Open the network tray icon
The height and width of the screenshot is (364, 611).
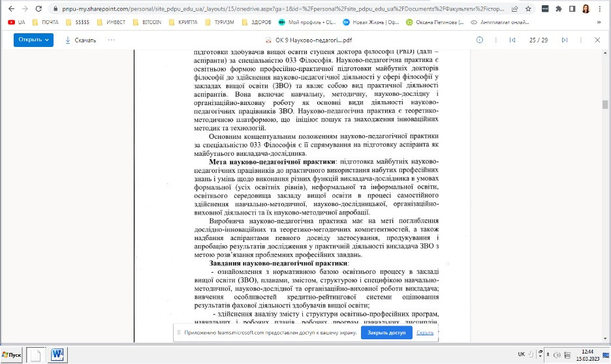coord(567,355)
